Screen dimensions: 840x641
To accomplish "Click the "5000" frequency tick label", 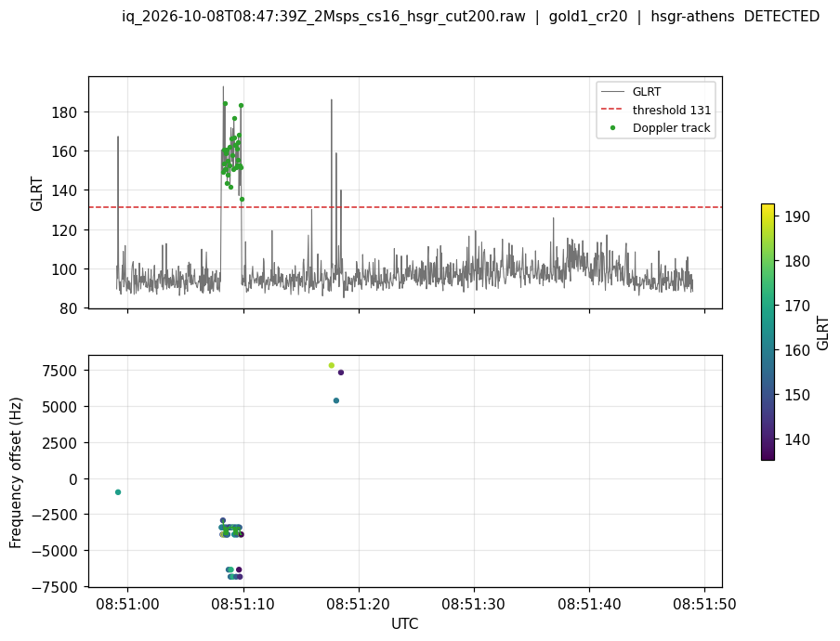I will [61, 407].
